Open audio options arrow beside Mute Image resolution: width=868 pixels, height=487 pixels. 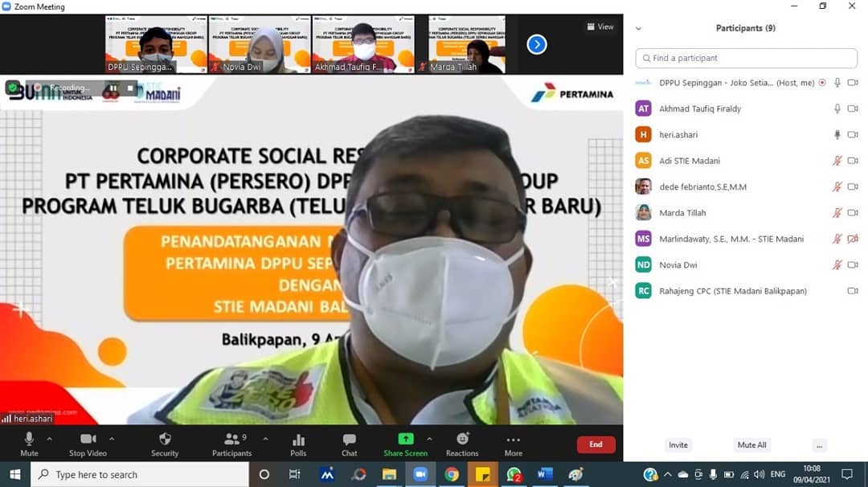(x=49, y=439)
